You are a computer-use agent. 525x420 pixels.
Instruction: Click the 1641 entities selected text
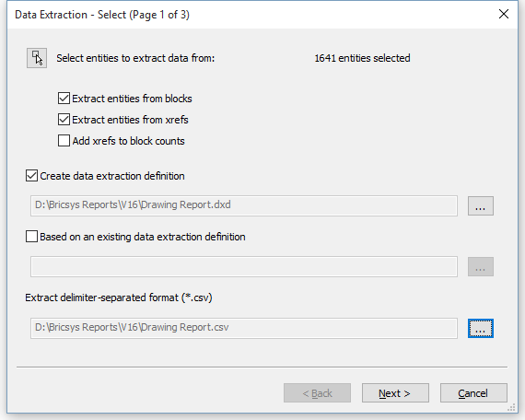click(x=362, y=58)
